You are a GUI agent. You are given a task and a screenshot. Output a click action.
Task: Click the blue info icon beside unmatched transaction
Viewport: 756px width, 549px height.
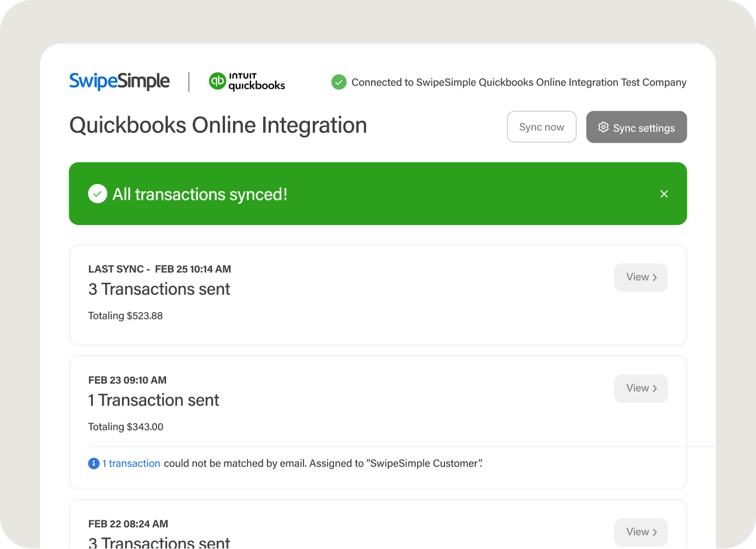(94, 464)
